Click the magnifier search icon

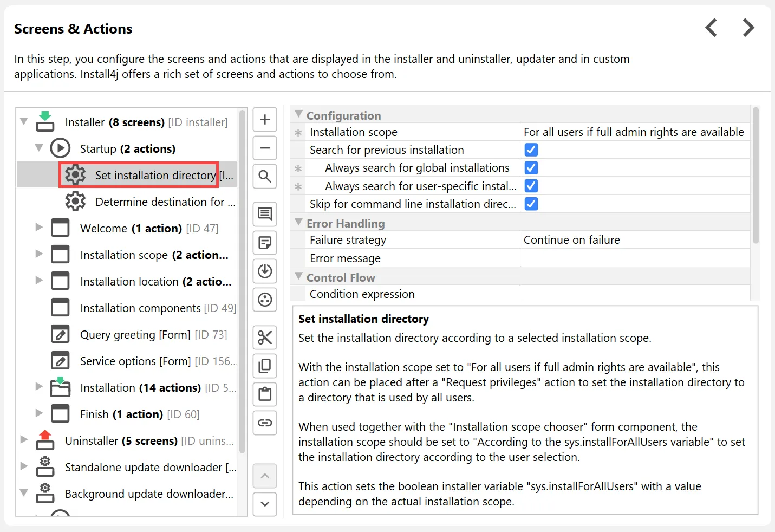tap(265, 177)
